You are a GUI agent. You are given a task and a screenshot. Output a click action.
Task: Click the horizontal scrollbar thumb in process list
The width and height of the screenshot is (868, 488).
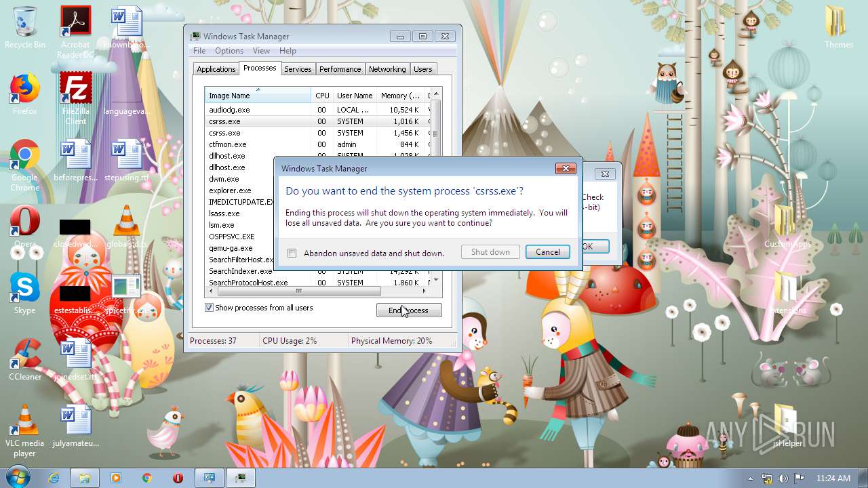click(x=298, y=291)
